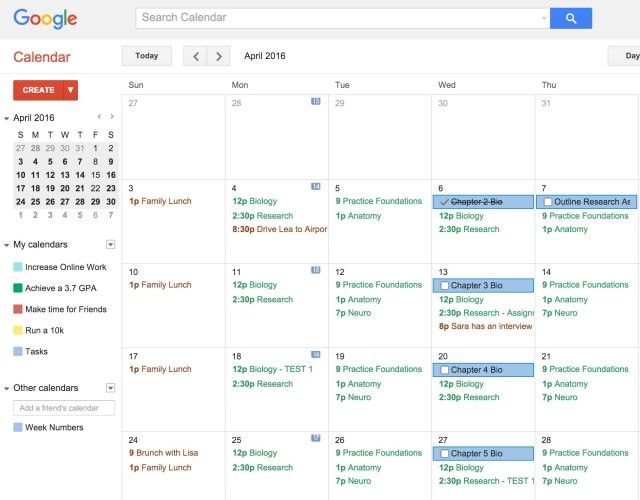Collapse the Other calendars section

pos(7,388)
